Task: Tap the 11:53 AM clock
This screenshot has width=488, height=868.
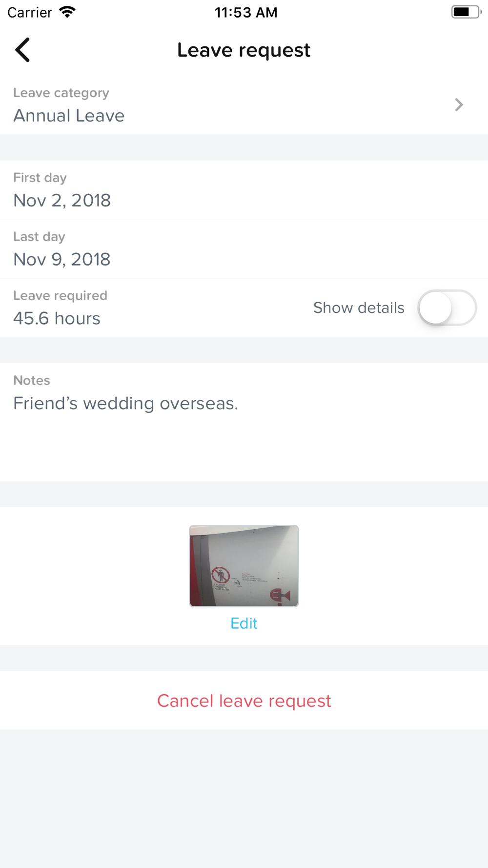Action: coord(246,12)
